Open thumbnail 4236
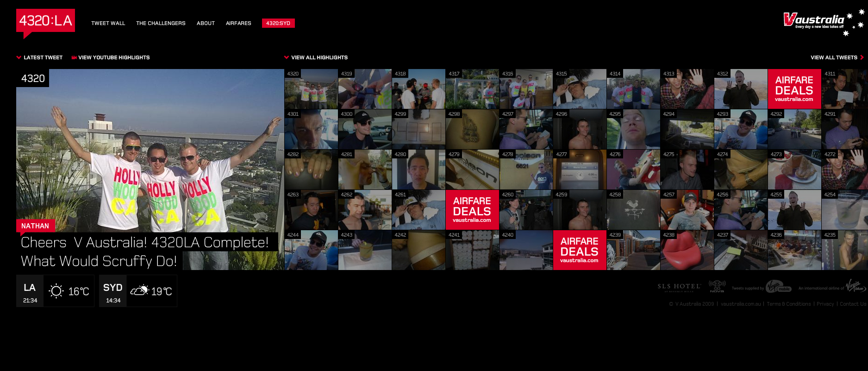Image resolution: width=868 pixels, height=371 pixels. click(x=794, y=250)
